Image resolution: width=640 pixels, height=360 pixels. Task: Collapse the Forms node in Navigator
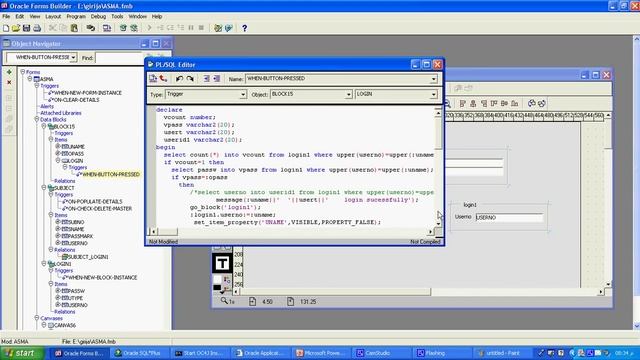coord(23,72)
